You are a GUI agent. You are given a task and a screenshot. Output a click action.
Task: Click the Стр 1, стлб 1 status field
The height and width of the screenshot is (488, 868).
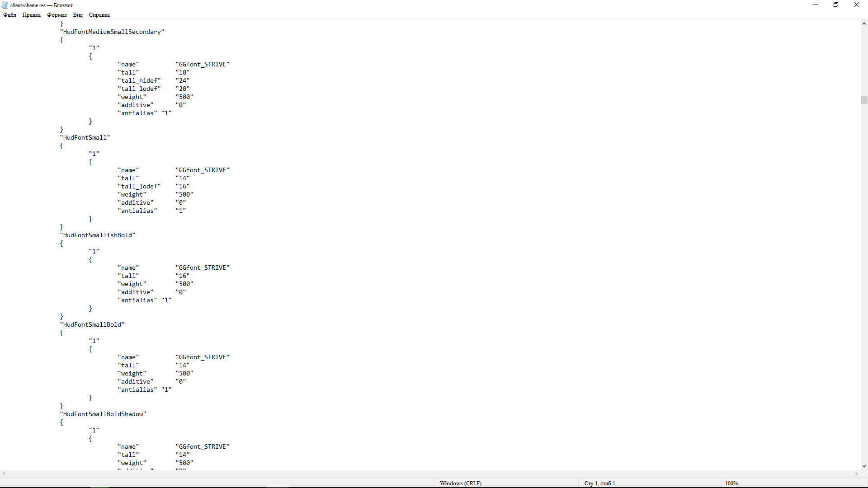point(599,483)
